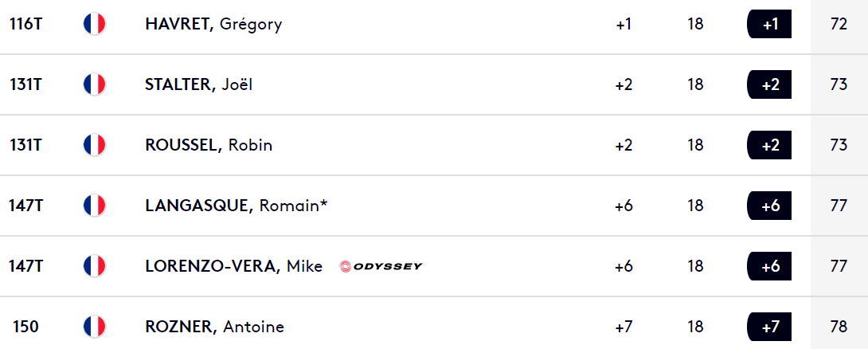Click Stalter's +2 round score badge
The height and width of the screenshot is (349, 868).
coord(769,84)
